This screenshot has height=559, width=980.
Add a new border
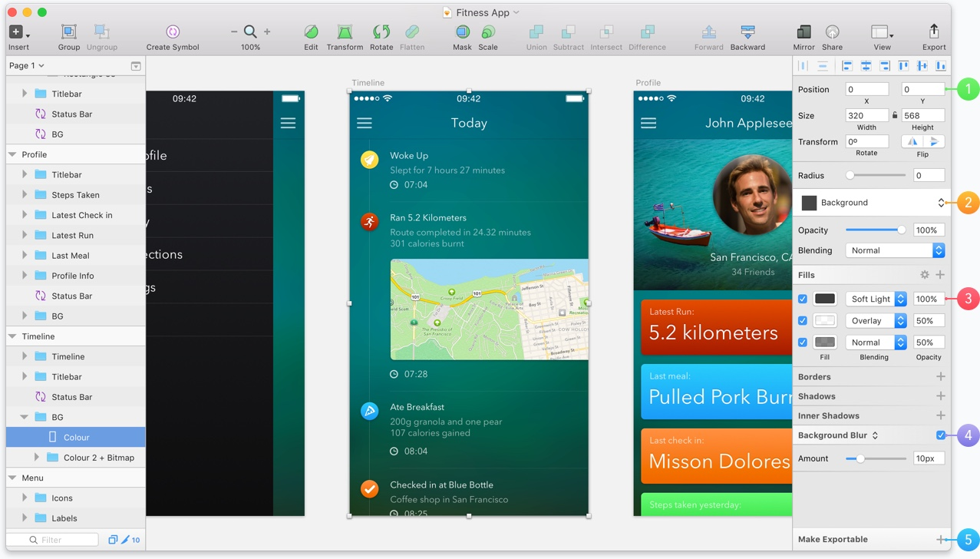(x=940, y=377)
